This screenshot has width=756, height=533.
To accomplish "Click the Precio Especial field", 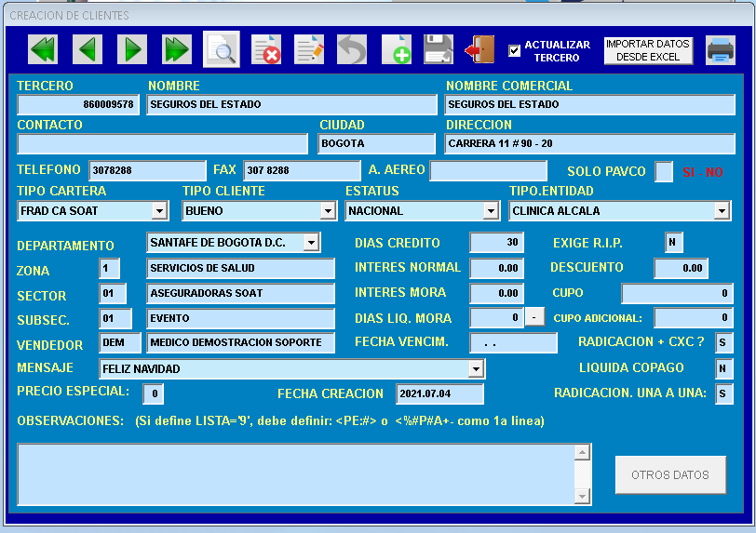I will click(154, 393).
